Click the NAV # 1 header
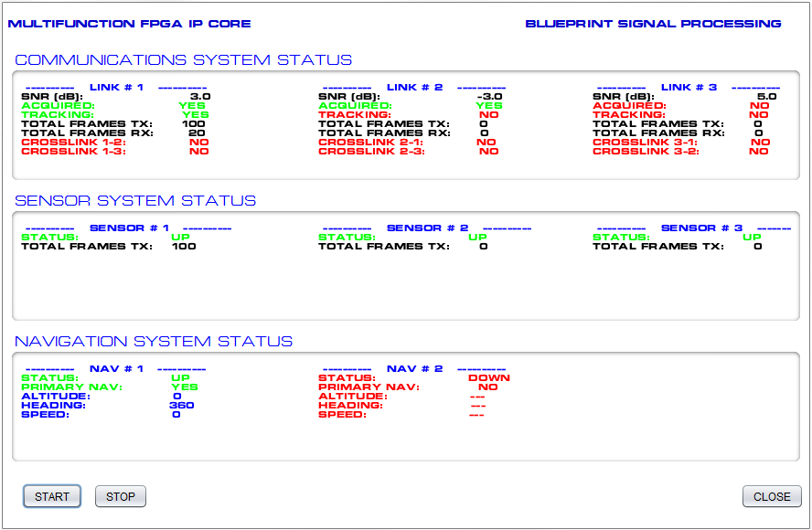Image resolution: width=812 pixels, height=530 pixels. point(116,369)
